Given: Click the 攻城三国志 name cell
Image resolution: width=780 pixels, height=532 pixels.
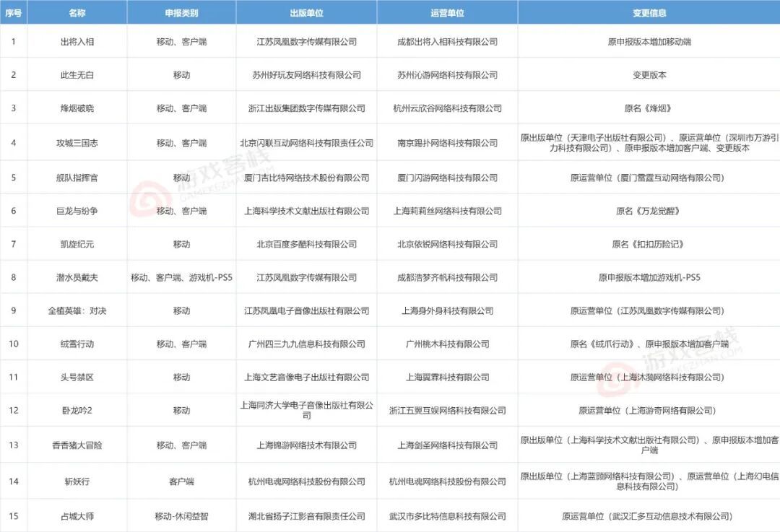Looking at the screenshot, I should 77,143.
